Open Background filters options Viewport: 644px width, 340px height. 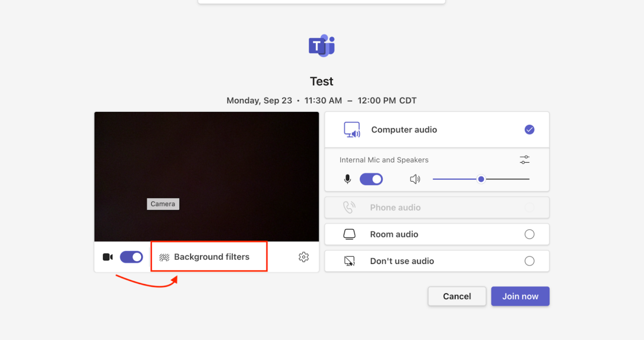(209, 257)
